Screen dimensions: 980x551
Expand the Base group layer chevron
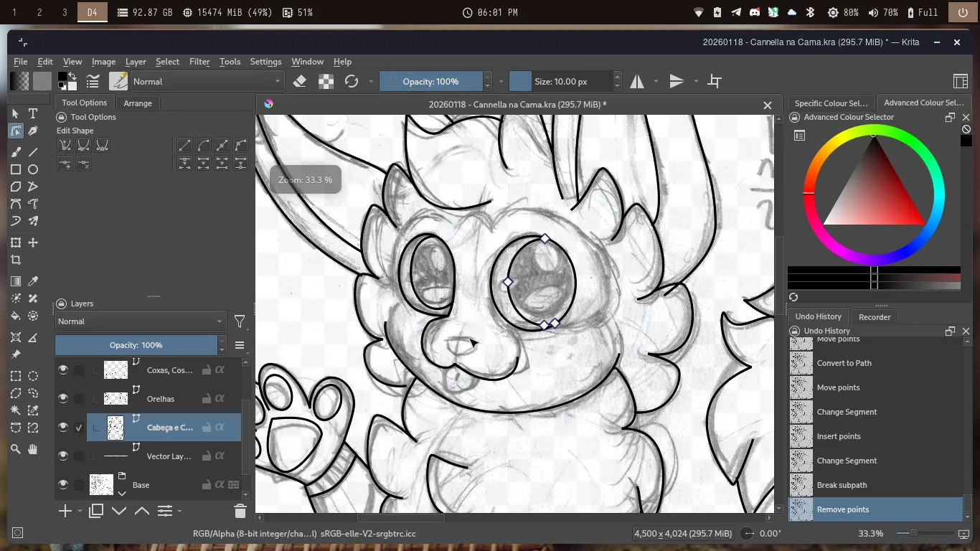[121, 493]
